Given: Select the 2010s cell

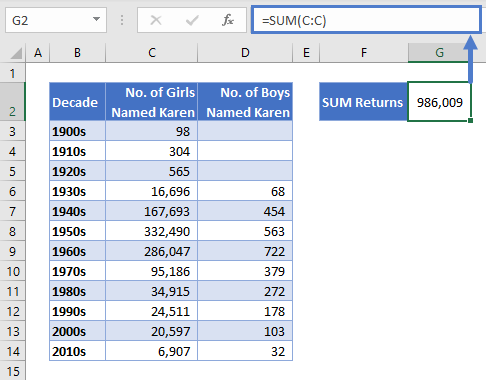Looking at the screenshot, I should (x=77, y=351).
